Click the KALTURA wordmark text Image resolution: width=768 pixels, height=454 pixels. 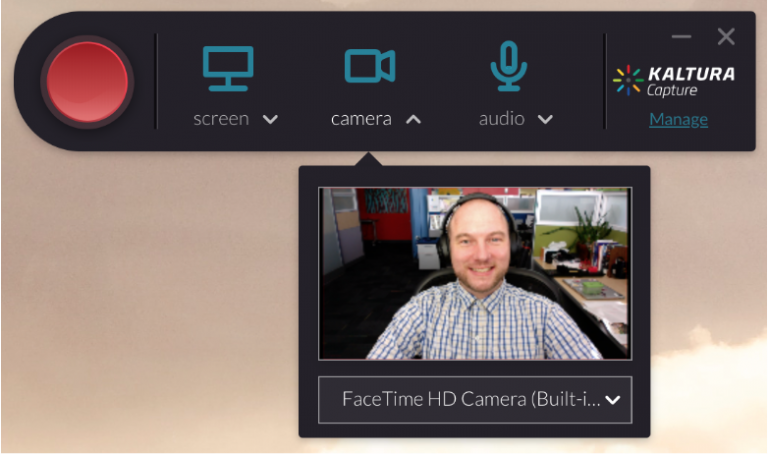pos(690,74)
